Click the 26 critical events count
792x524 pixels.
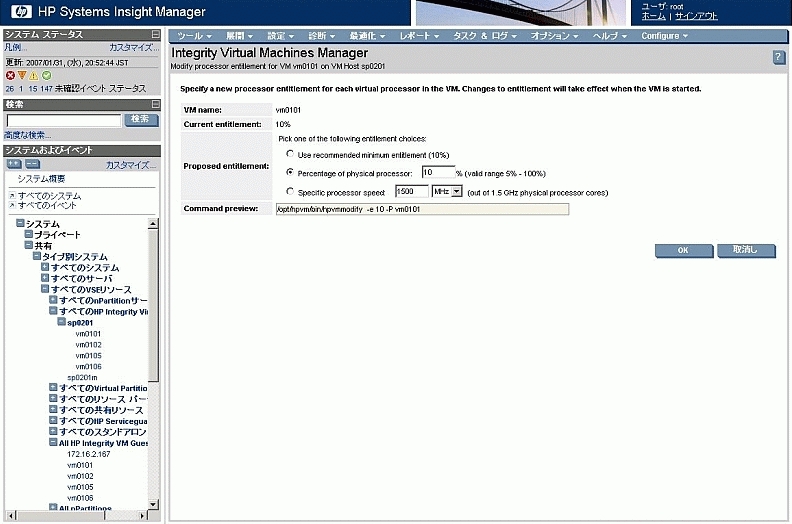pos(10,88)
